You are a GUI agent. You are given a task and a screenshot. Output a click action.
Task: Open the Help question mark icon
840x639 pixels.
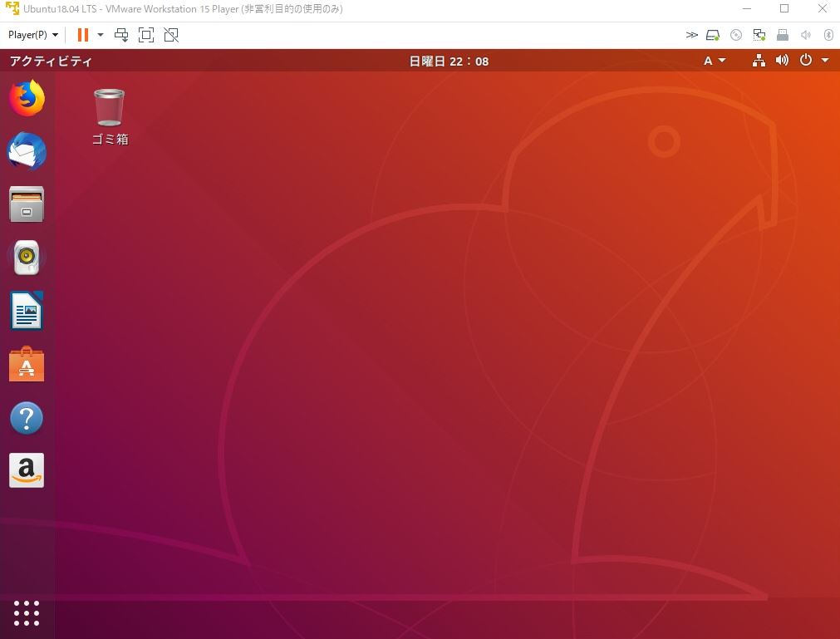coord(27,418)
